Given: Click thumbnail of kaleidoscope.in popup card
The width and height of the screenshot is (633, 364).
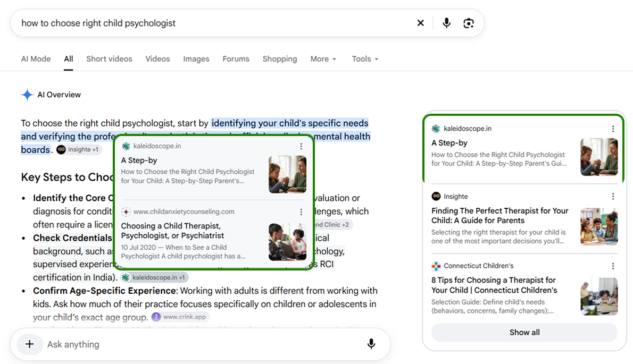Looking at the screenshot, I should [287, 174].
